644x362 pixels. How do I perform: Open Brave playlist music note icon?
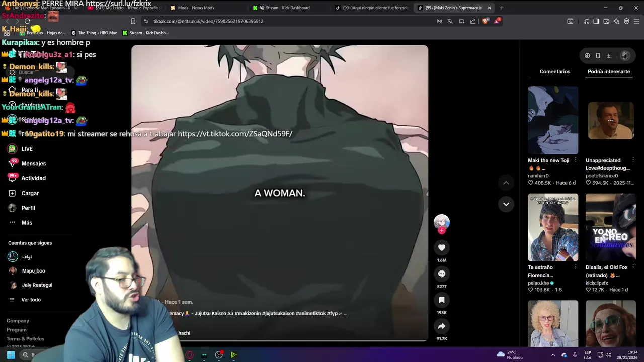coord(586,21)
